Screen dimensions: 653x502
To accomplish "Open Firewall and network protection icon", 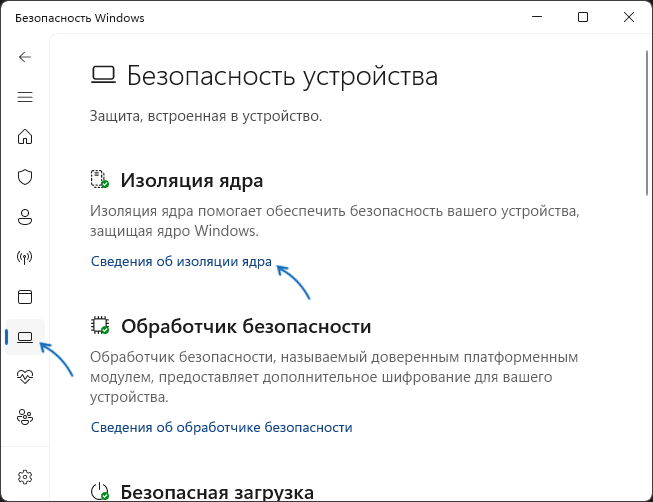I will pyautogui.click(x=25, y=257).
